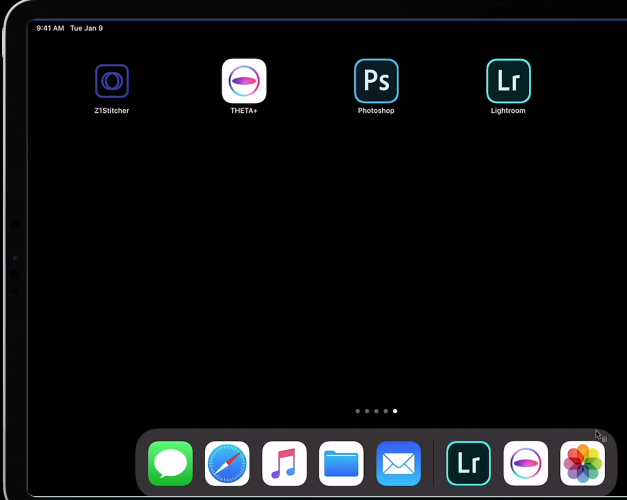
Task: Launch THETA+ from the home screen
Action: [244, 81]
